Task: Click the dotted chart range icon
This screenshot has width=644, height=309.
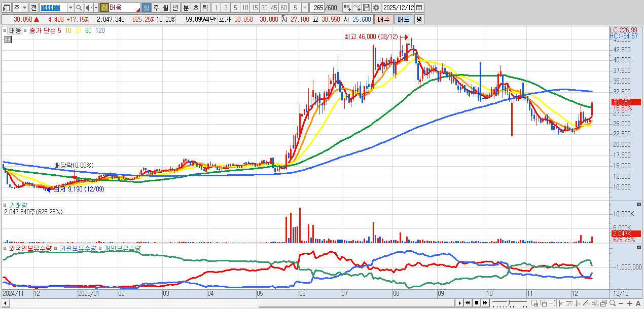Action: point(552,303)
